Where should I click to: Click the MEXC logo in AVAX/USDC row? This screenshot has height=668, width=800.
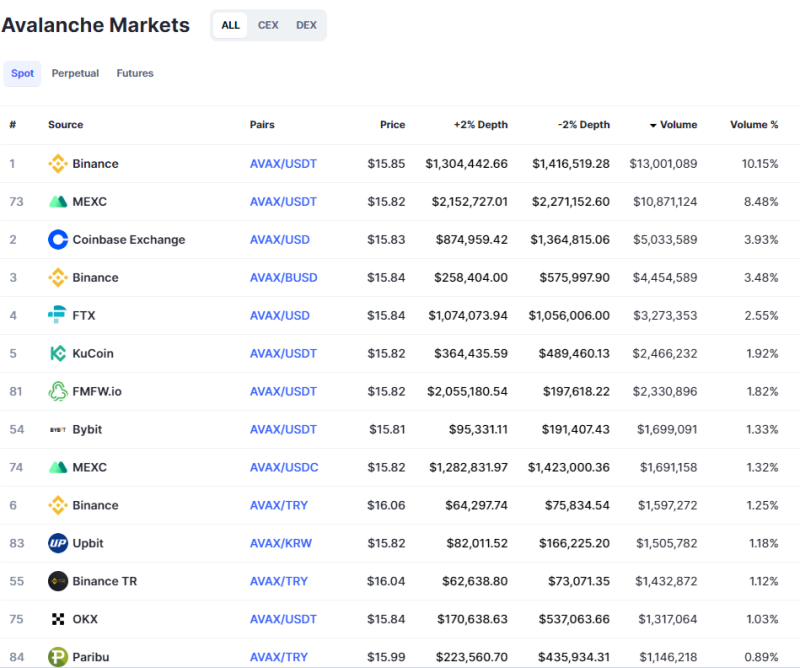pyautogui.click(x=58, y=467)
